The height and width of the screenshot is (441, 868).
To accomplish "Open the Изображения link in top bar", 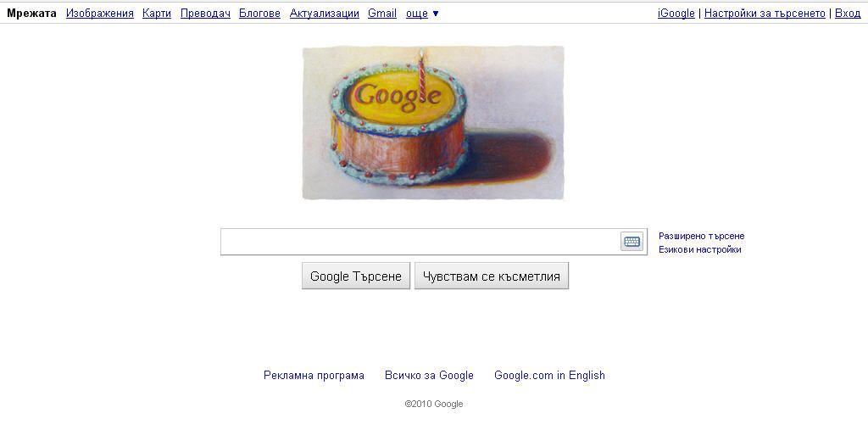I will (100, 14).
